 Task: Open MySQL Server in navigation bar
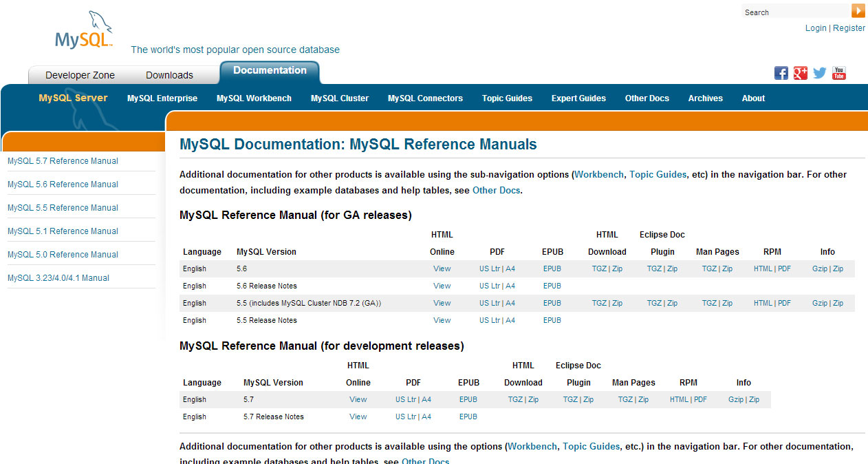point(73,98)
